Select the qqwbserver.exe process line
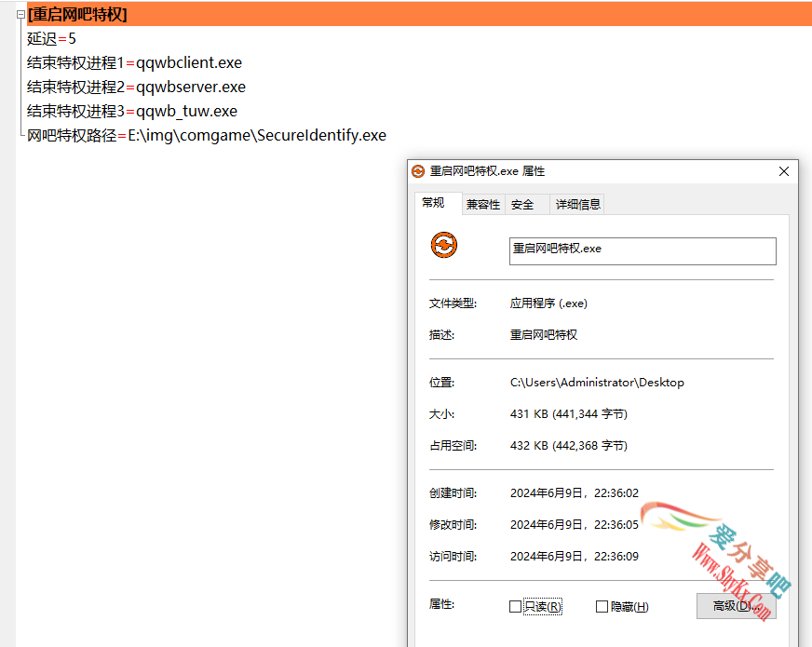812x647 pixels. click(136, 87)
